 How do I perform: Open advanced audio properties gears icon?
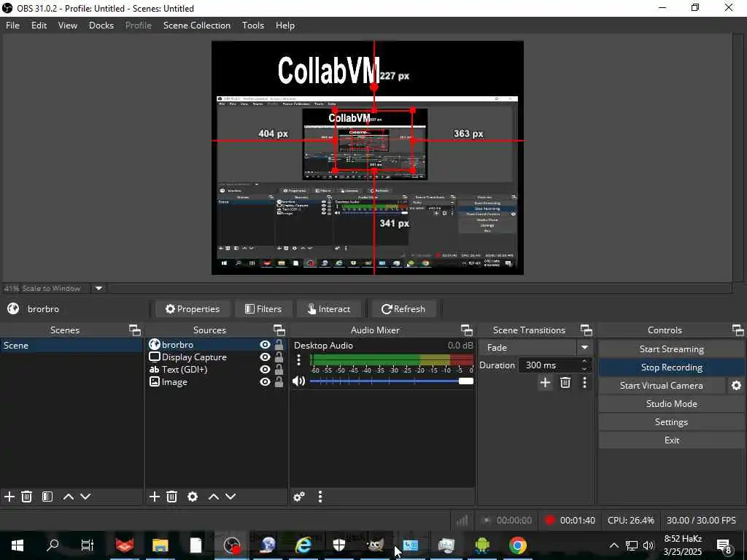click(x=299, y=497)
